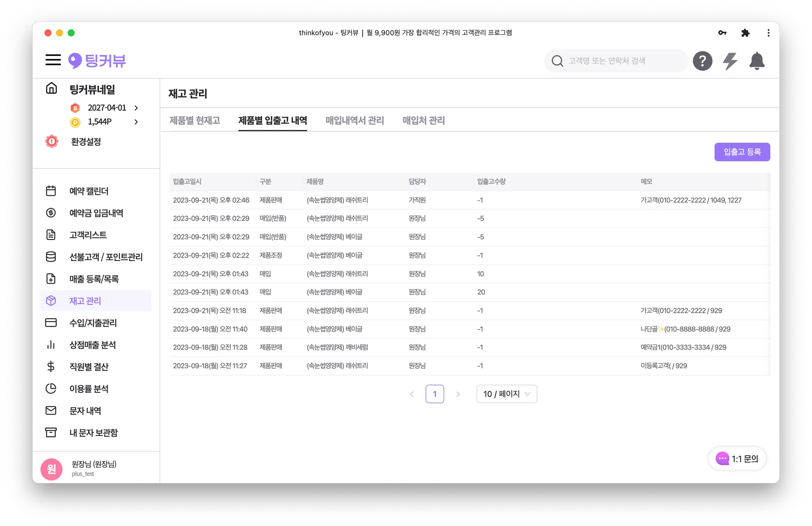The height and width of the screenshot is (526, 812).
Task: Open the 매입처 관리 tab
Action: point(423,121)
